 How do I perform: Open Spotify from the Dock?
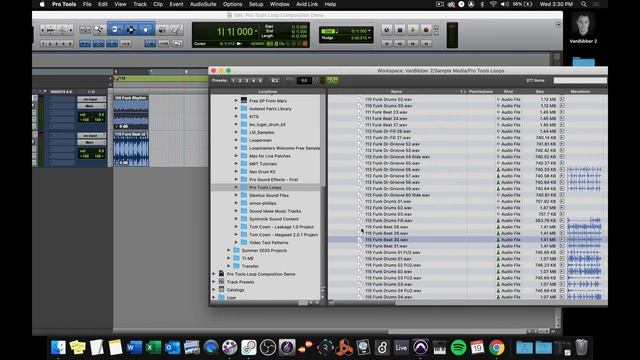pyautogui.click(x=459, y=347)
